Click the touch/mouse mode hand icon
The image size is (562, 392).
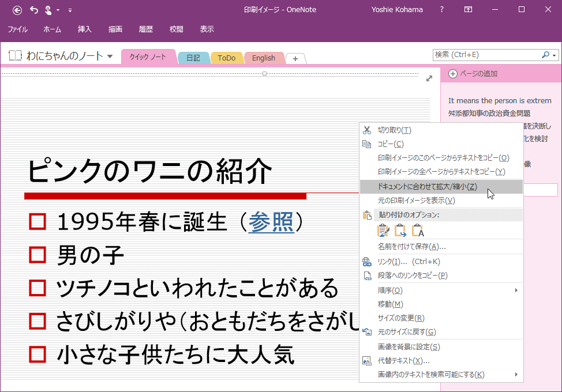coord(48,10)
